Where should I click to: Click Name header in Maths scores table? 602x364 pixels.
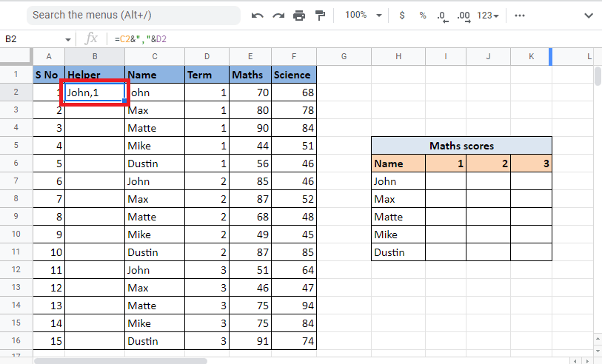(398, 164)
